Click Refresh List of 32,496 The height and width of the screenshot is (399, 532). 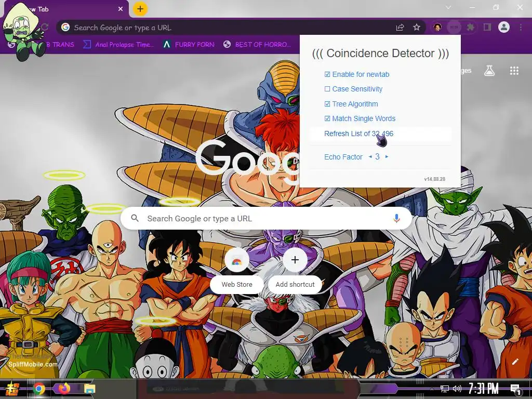(358, 134)
